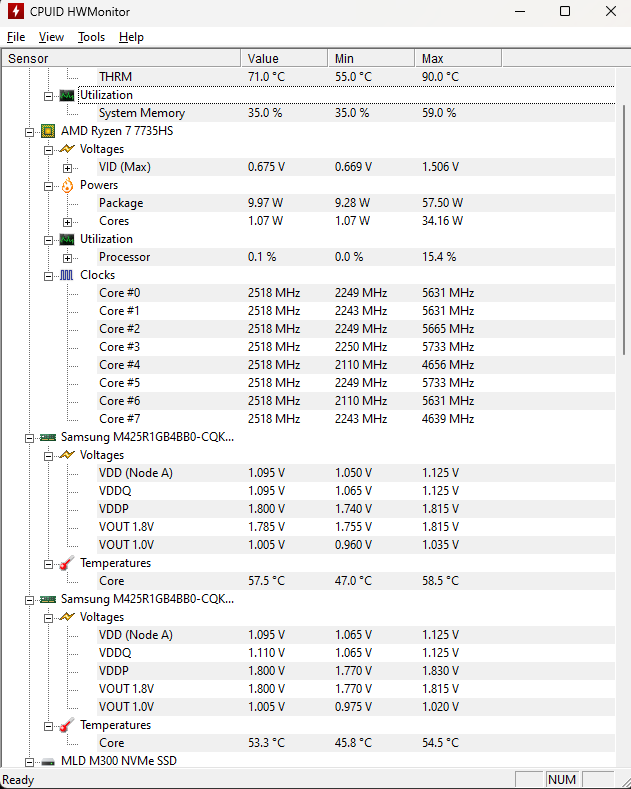Collapse Utilization section above System Memory
631x789 pixels.
[x=48, y=96]
